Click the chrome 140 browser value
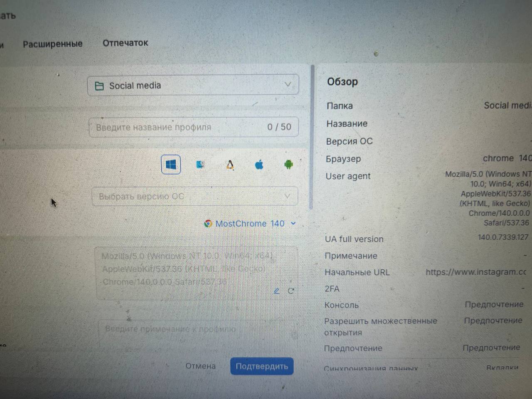This screenshot has height=399, width=532. coord(507,158)
